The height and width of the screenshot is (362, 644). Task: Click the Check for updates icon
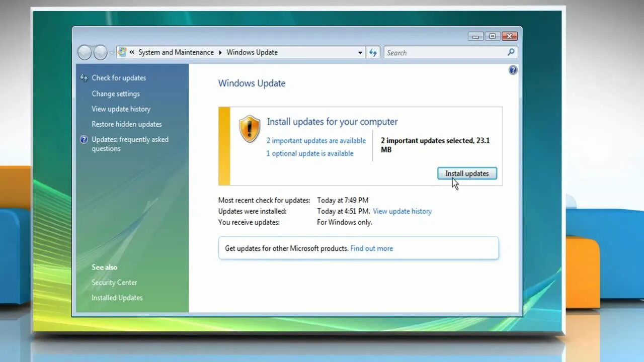pyautogui.click(x=84, y=78)
